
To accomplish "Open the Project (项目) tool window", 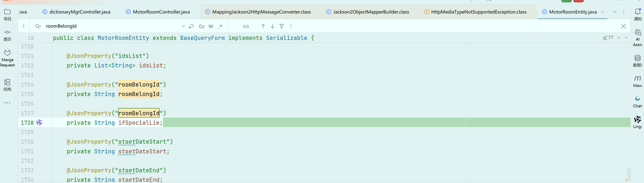I will pos(7,15).
